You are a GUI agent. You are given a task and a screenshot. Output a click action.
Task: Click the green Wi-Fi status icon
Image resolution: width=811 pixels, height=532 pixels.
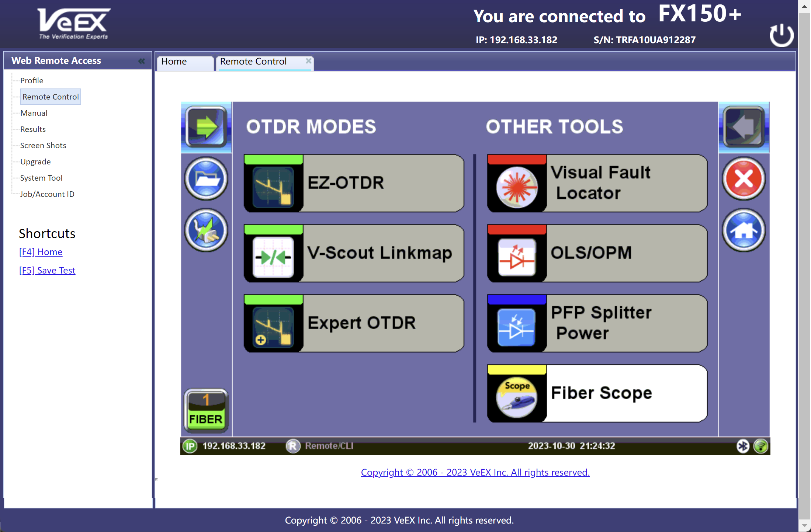pyautogui.click(x=761, y=446)
